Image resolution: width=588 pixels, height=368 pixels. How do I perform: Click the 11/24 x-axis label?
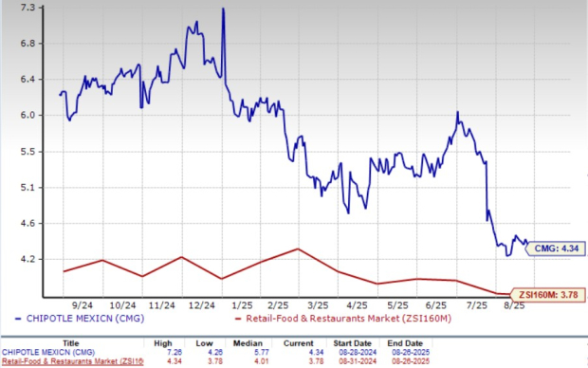pos(161,305)
